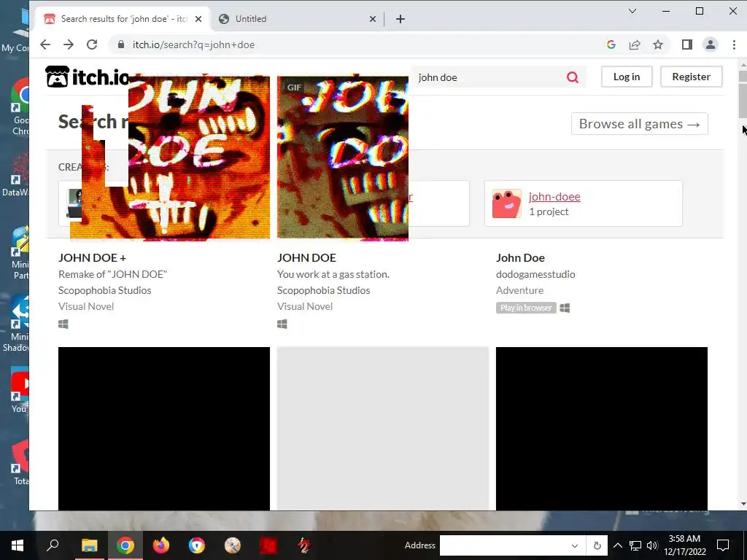
Task: Click the Register button
Action: point(692,77)
